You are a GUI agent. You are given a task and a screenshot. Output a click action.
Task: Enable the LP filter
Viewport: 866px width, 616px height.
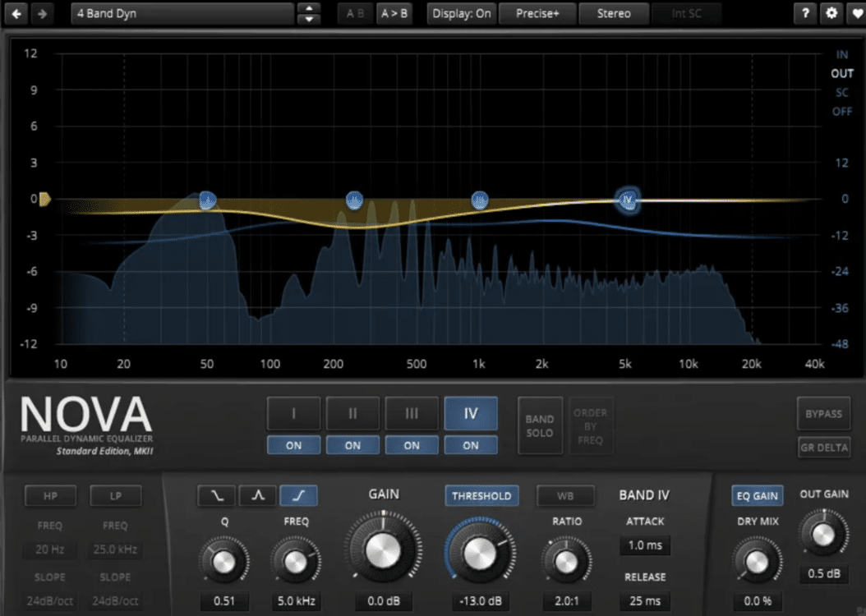(x=115, y=495)
